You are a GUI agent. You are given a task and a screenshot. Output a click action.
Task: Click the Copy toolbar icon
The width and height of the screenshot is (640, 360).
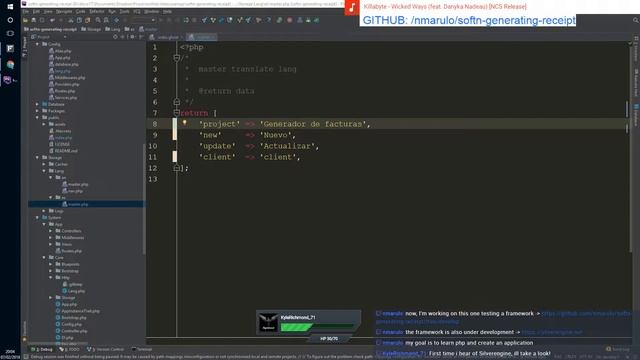tap(79, 20)
